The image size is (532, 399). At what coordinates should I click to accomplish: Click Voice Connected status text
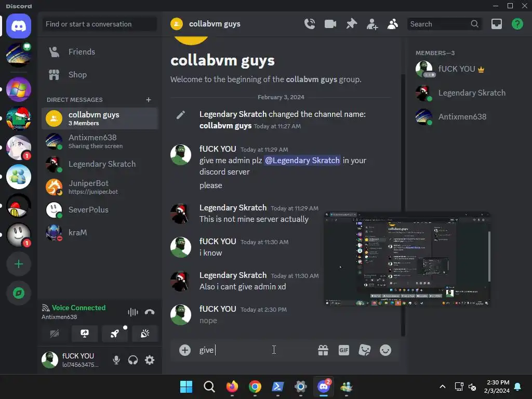79,308
